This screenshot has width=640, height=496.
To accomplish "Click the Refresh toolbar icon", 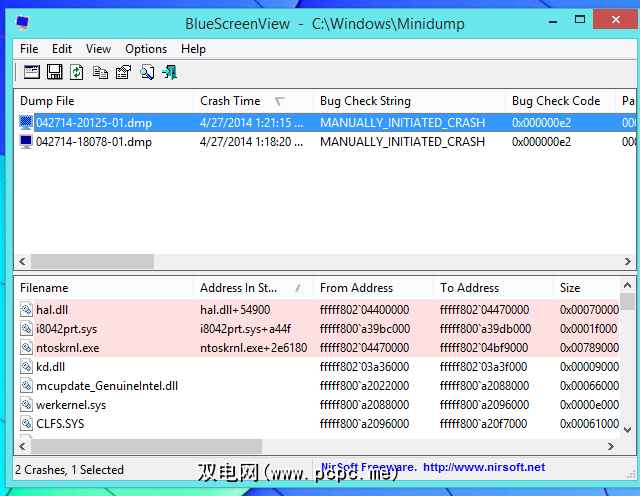I will [x=77, y=72].
